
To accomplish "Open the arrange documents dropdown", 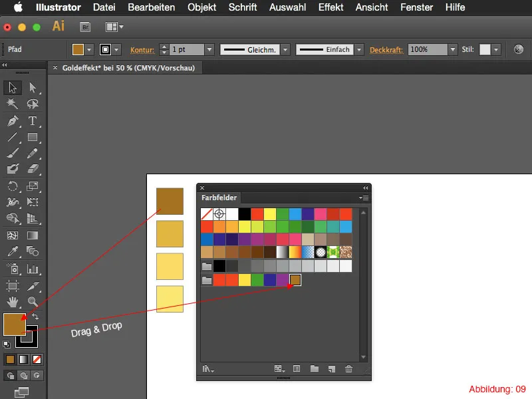I will pos(114,27).
